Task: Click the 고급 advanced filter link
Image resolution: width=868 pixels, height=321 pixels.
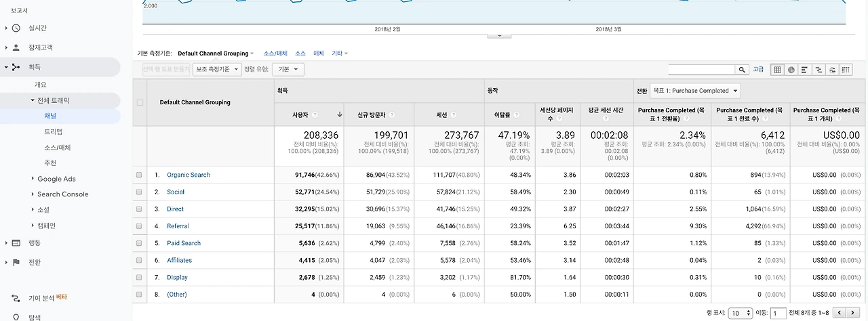Action: [x=758, y=69]
